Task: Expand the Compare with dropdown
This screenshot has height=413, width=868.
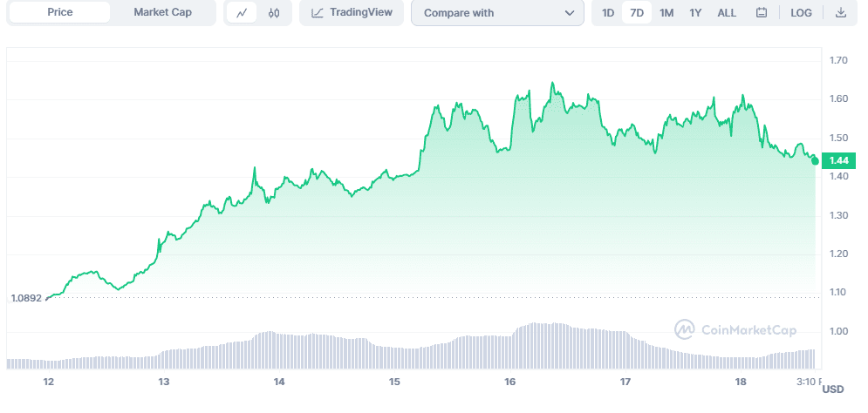Action: [x=497, y=13]
